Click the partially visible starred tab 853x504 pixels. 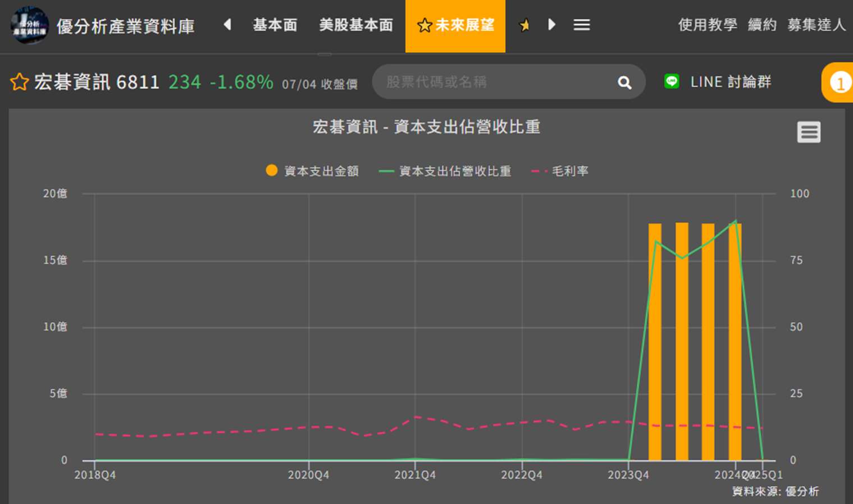click(524, 25)
